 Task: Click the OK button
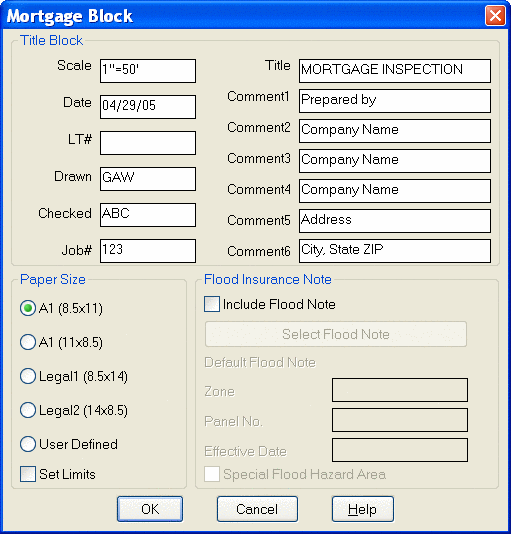pos(150,509)
